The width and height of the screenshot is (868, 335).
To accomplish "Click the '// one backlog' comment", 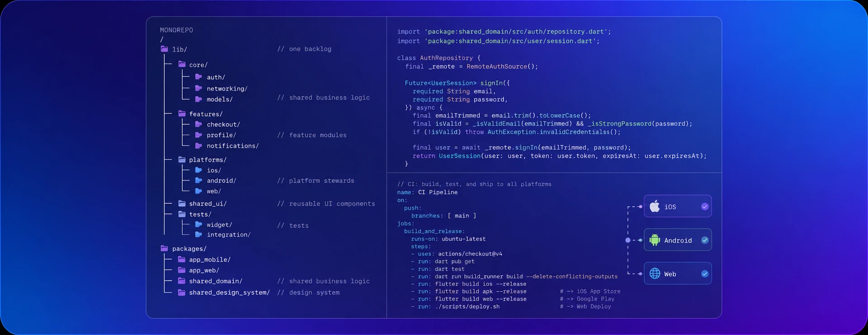I will pyautogui.click(x=304, y=49).
